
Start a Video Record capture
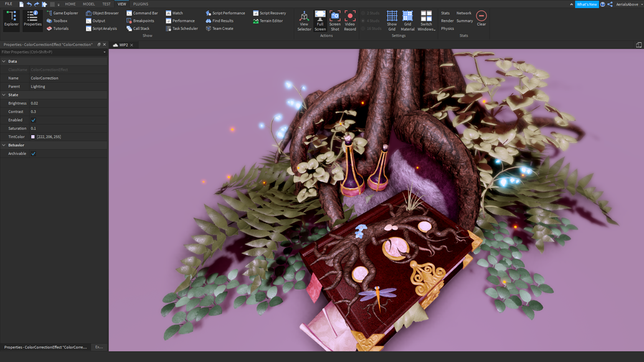coord(350,21)
